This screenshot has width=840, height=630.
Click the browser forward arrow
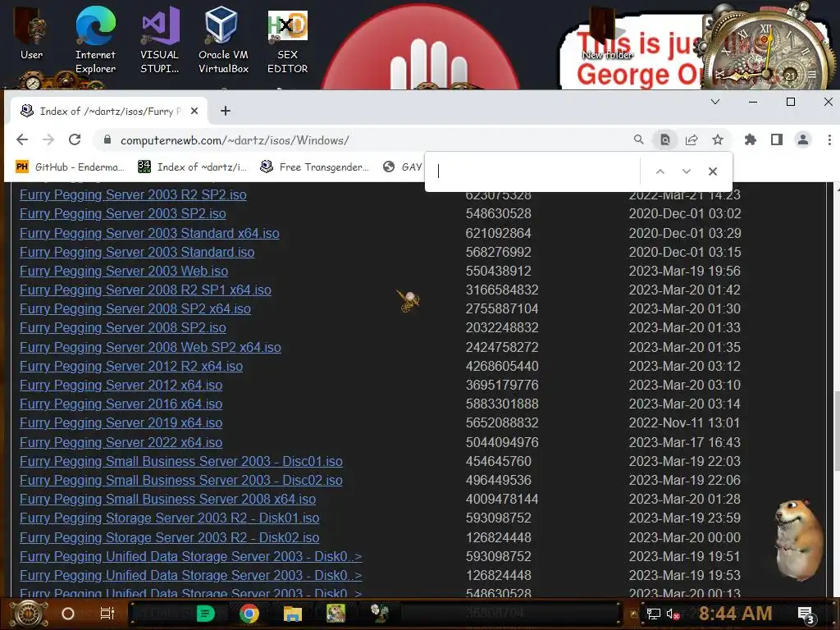tap(48, 139)
